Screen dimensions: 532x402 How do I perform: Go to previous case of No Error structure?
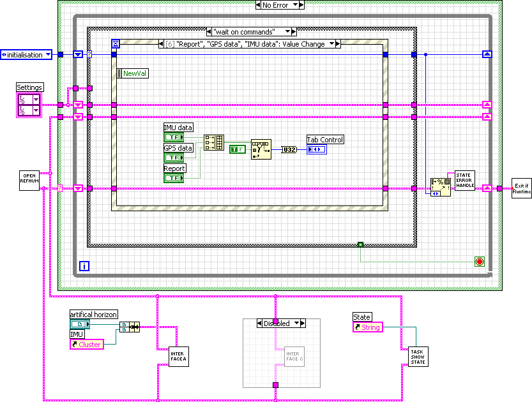point(258,4)
